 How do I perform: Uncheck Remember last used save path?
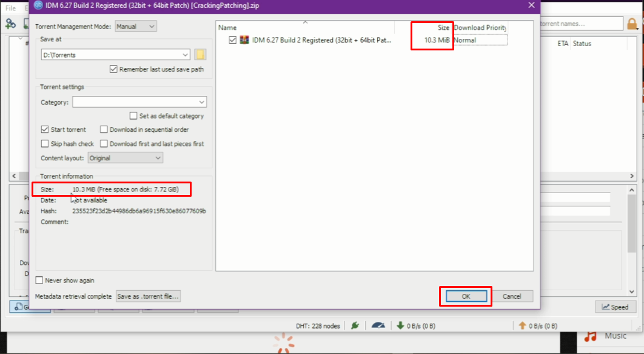(x=113, y=69)
